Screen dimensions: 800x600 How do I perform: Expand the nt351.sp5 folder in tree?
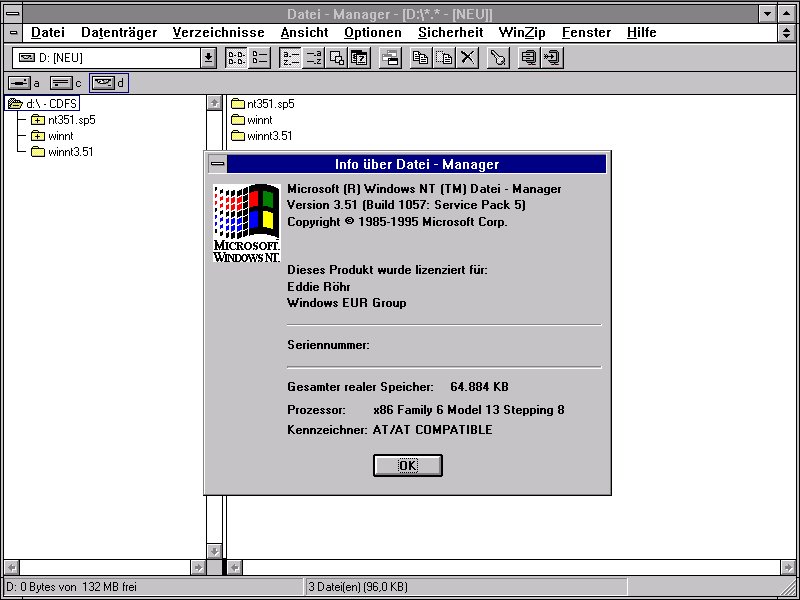(38, 120)
